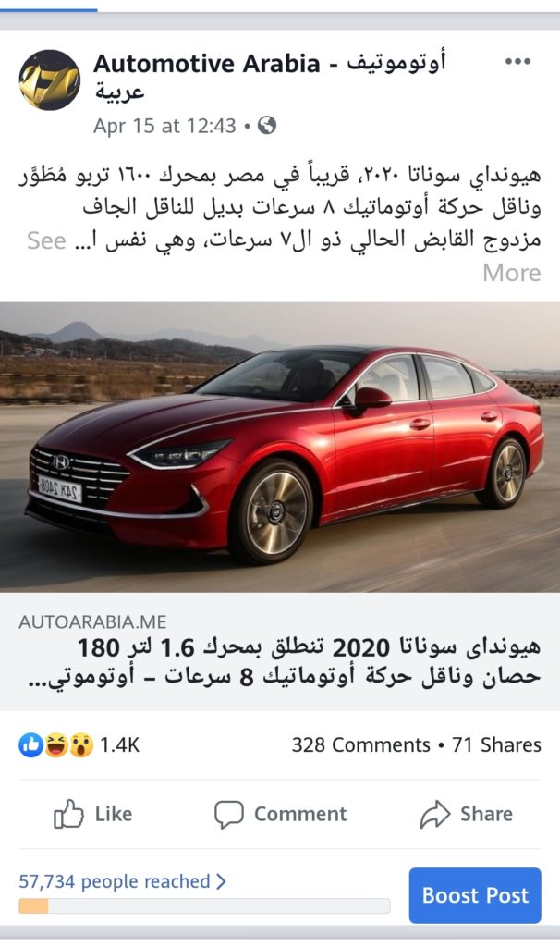The height and width of the screenshot is (947, 560).
Task: Click the Wow reaction emoji
Action: click(81, 744)
